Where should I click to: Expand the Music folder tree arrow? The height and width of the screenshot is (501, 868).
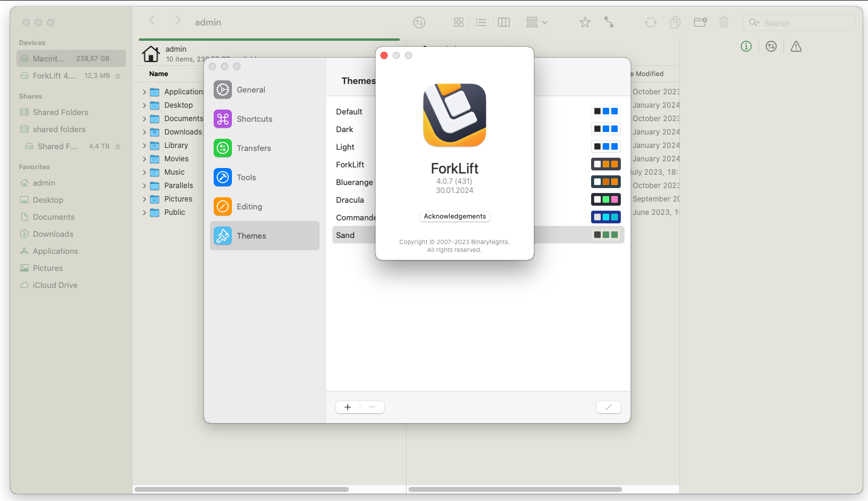pyautogui.click(x=144, y=172)
